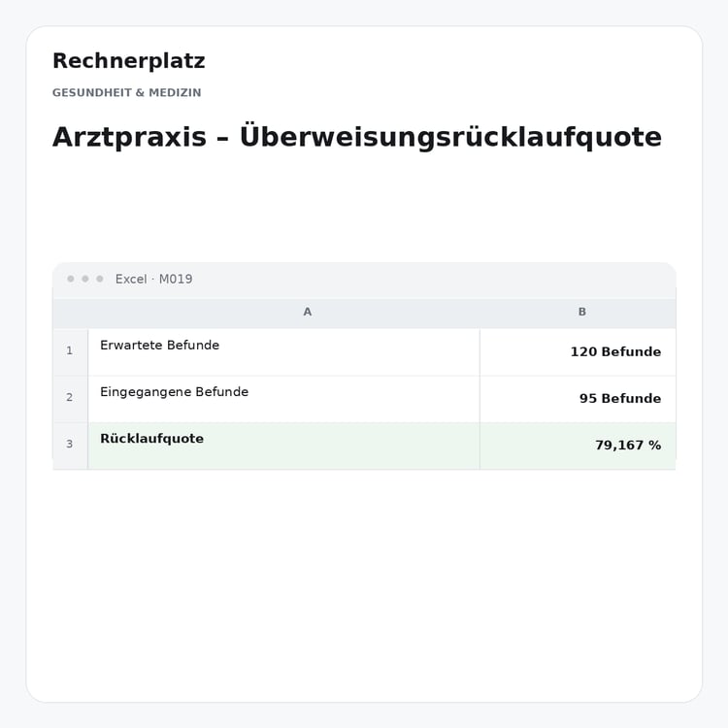This screenshot has height=728, width=728.
Task: Select row 1 header
Action: click(70, 352)
